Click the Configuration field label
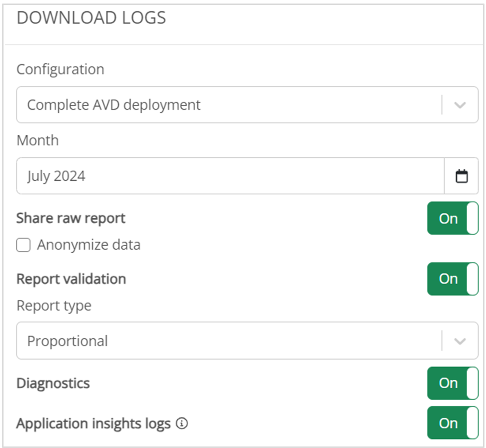486x448 pixels. [x=60, y=69]
